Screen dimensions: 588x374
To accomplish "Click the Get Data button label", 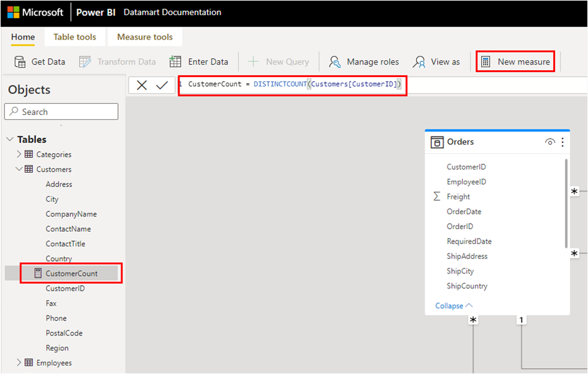I will pos(48,62).
